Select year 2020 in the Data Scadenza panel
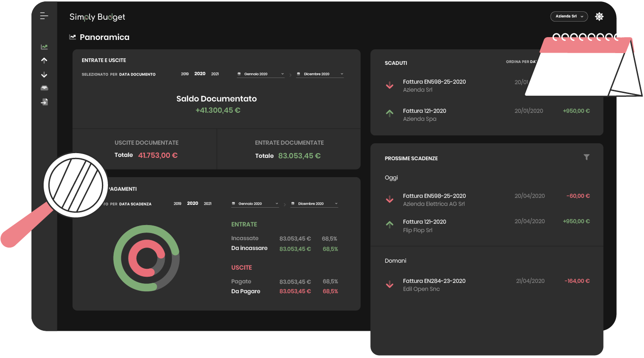 tap(192, 203)
